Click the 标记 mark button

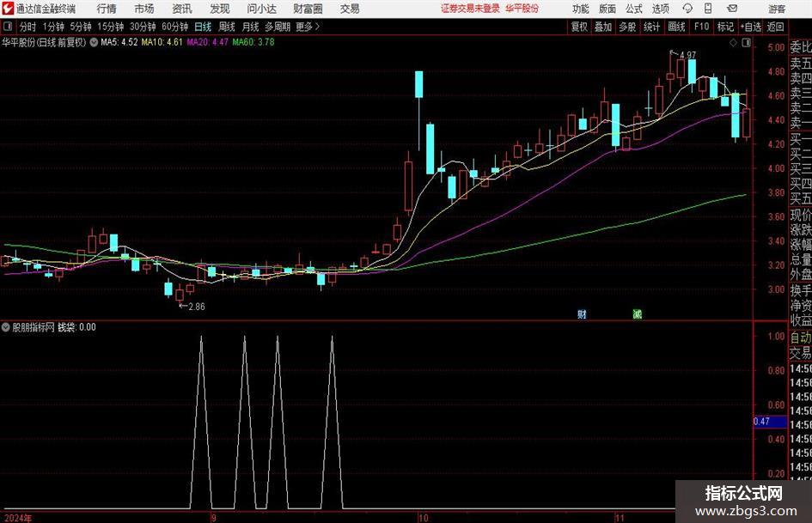pyautogui.click(x=725, y=27)
